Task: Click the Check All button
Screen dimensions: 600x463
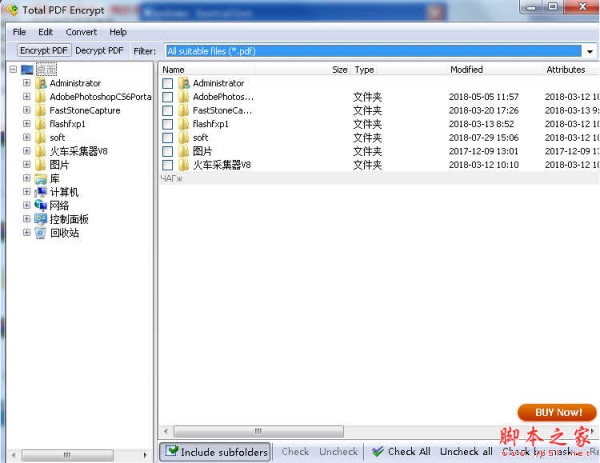Action: point(401,452)
